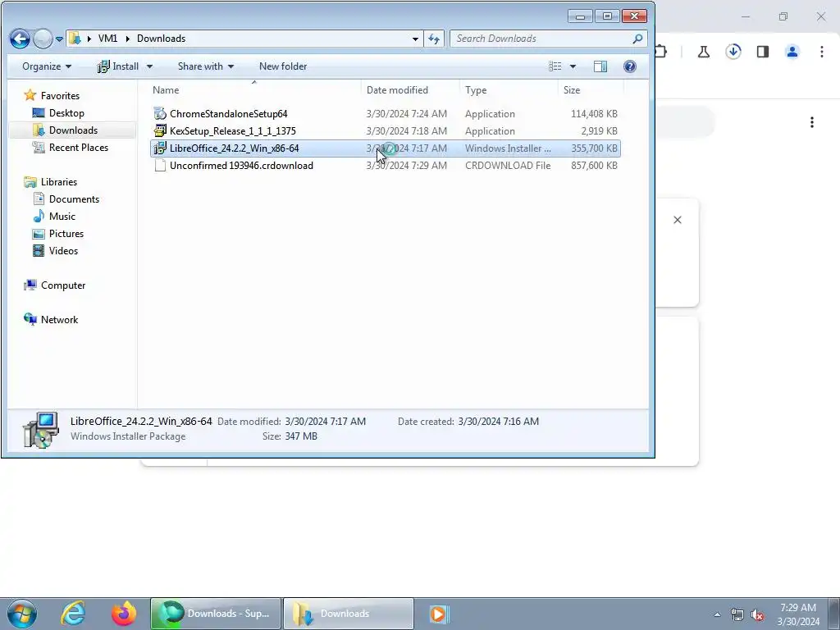840x630 pixels.
Task: Click the folder icon in address bar
Action: point(75,39)
